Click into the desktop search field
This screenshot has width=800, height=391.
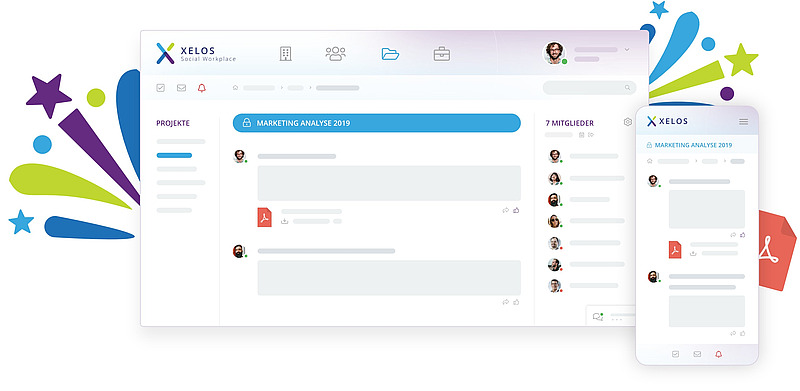(x=589, y=88)
